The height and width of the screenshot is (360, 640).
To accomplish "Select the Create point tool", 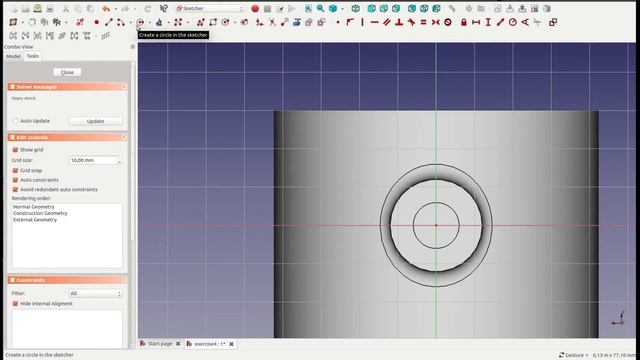I will pyautogui.click(x=96, y=22).
